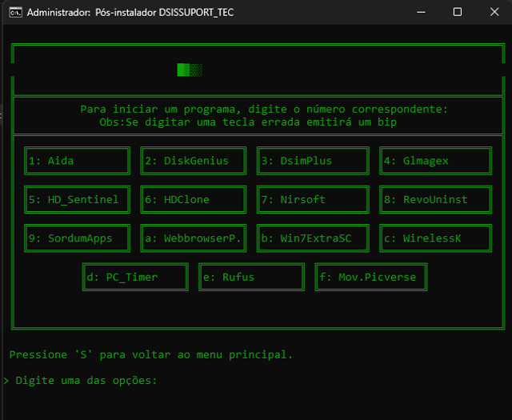This screenshot has width=512, height=420.
Task: Minimize the Pós-instalador window
Action: click(x=420, y=12)
